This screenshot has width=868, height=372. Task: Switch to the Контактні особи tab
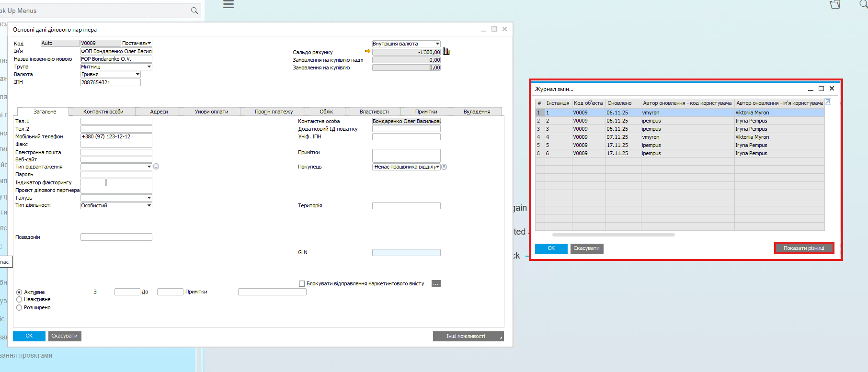pyautogui.click(x=103, y=112)
